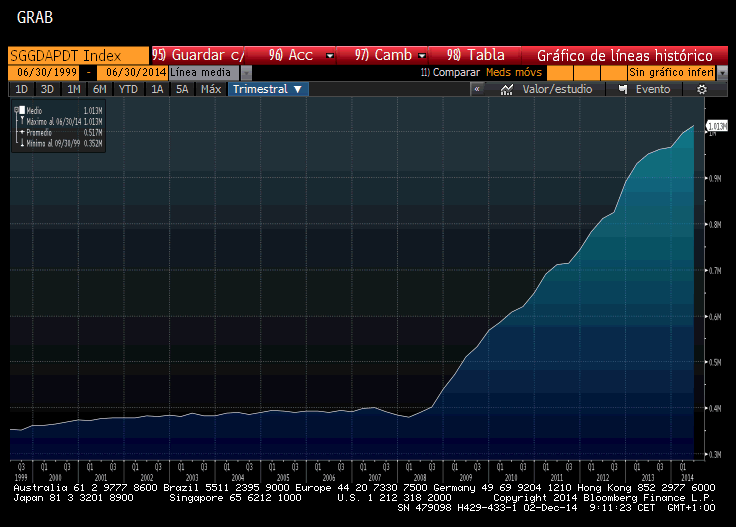Click Meds móvs label
Image resolution: width=736 pixels, height=527 pixels.
(514, 72)
